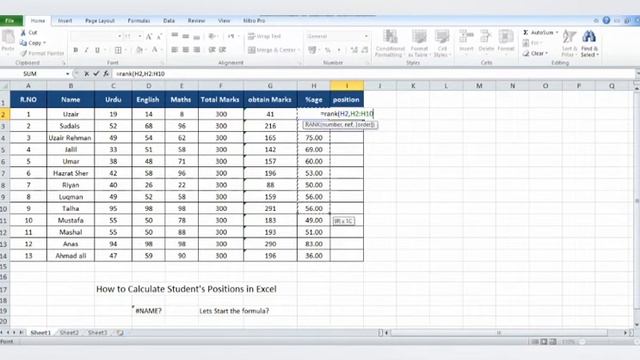Viewport: 640px width, 360px height.
Task: Open Conditional Formatting dropdown
Action: click(389, 43)
